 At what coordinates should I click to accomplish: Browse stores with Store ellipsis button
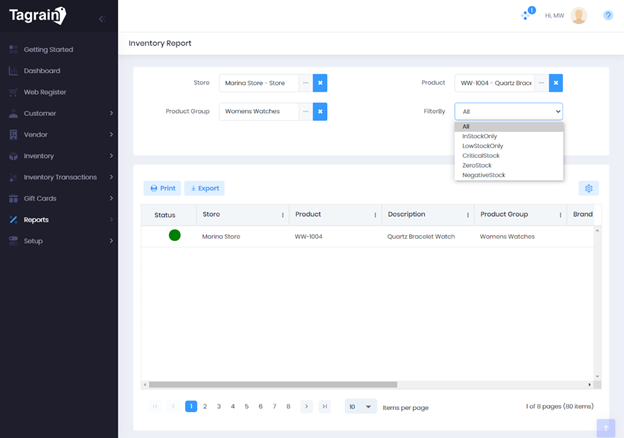(x=305, y=83)
